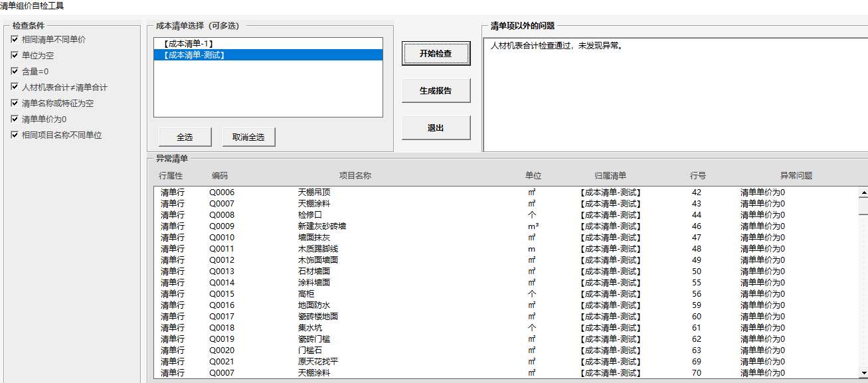Select the 瓷砖楼地面 row
Screen dimensions: 868x383
[505, 317]
